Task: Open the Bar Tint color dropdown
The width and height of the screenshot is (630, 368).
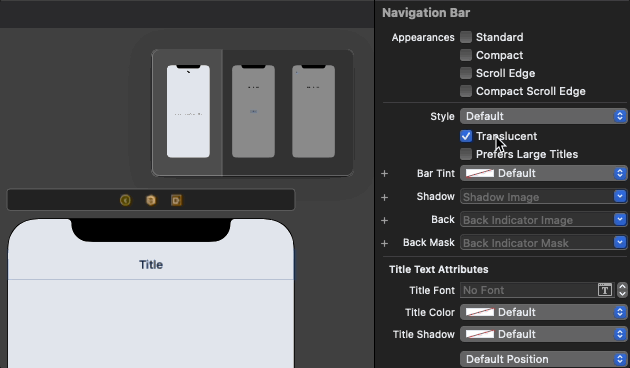Action: click(543, 173)
